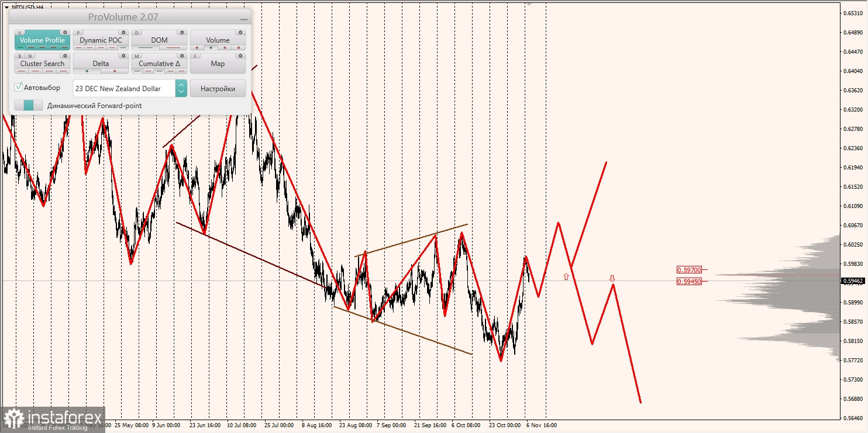
Task: Select red line segment under DOM
Action: pyautogui.click(x=173, y=47)
